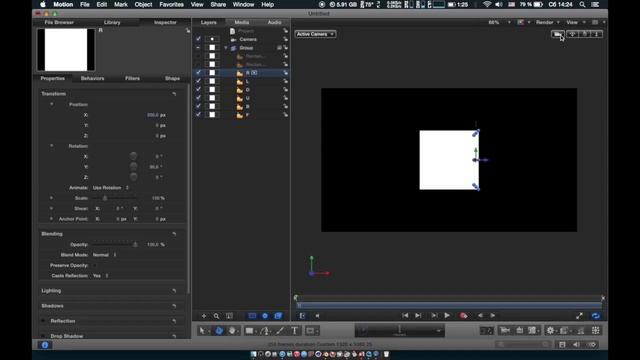Click the full screen player icon
This screenshot has height=360, width=640.
579,316
